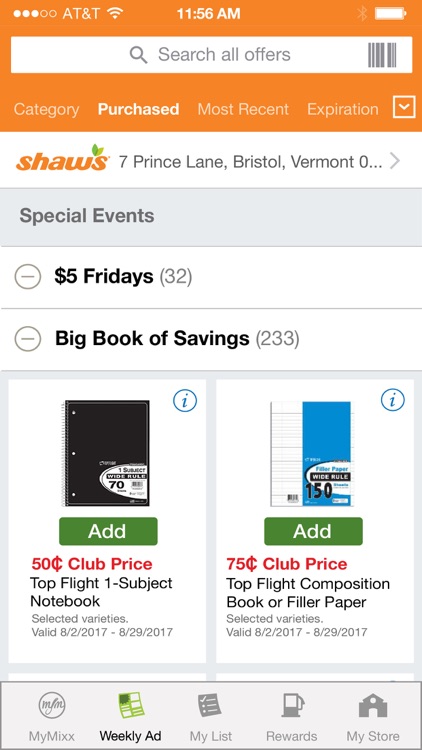Open the MyMixx tab icon

pyautogui.click(x=52, y=705)
